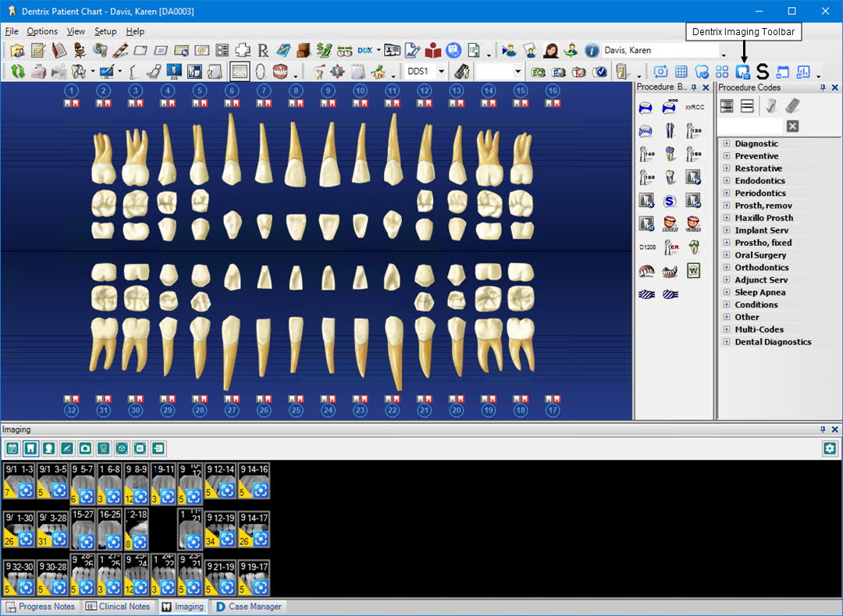Click the green refresh arrows icon
This screenshot has width=843, height=616.
tap(17, 72)
